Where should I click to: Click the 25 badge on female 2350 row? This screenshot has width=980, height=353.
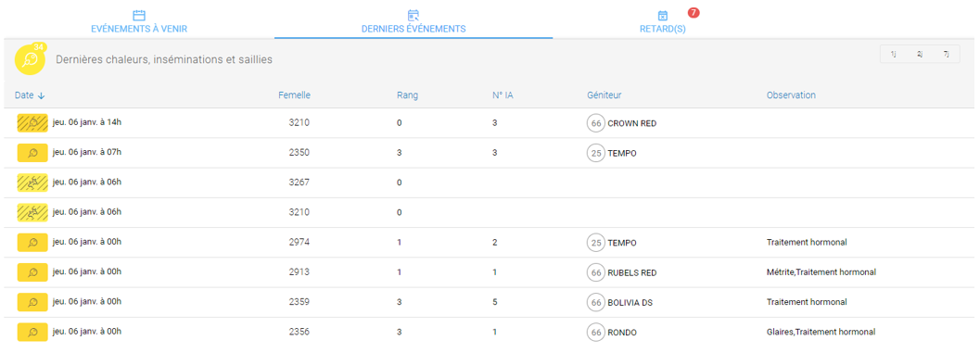pyautogui.click(x=595, y=153)
